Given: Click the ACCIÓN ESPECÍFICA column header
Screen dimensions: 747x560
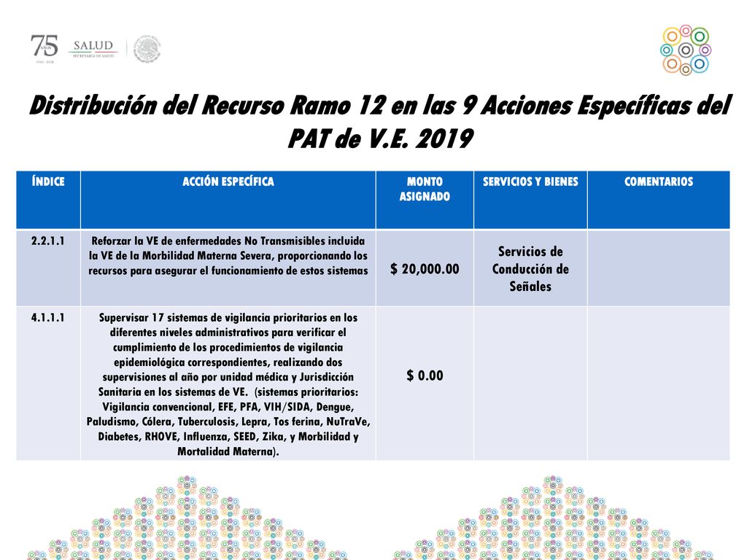Looking at the screenshot, I should click(228, 200).
